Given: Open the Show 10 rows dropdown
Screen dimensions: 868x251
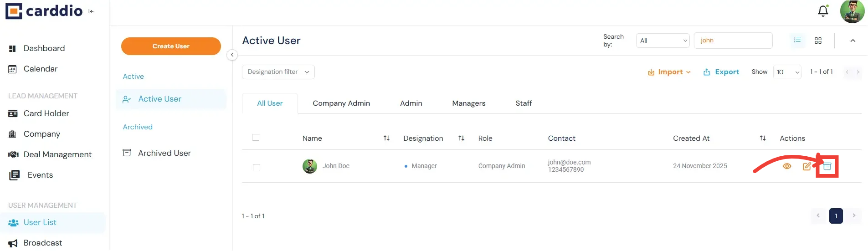Looking at the screenshot, I should [x=787, y=72].
